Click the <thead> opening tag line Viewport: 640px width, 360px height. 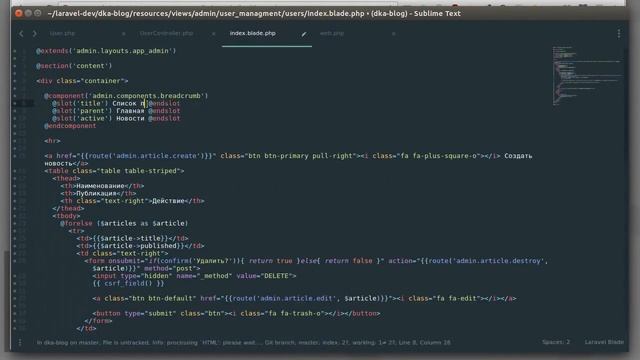tap(66, 178)
